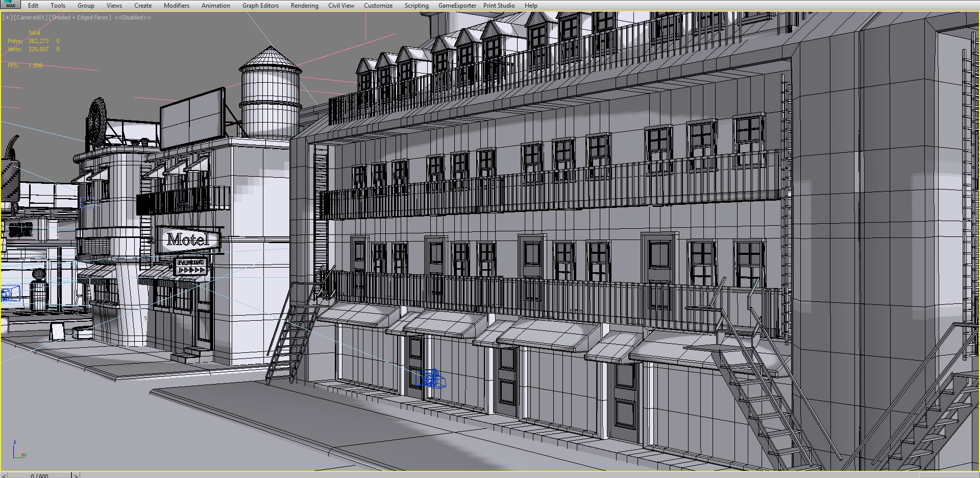
Task: Open the 3ds Max application menu via MAX logo
Action: click(10, 4)
